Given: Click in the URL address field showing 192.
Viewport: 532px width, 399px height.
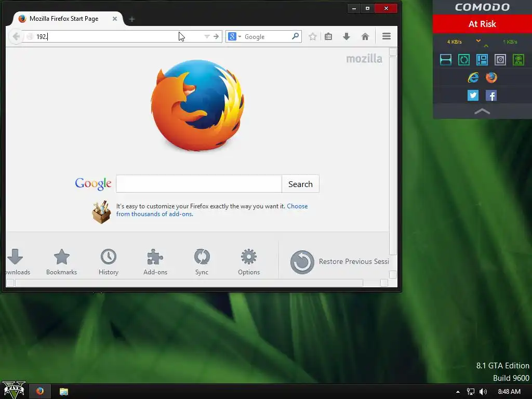Looking at the screenshot, I should tap(119, 36).
